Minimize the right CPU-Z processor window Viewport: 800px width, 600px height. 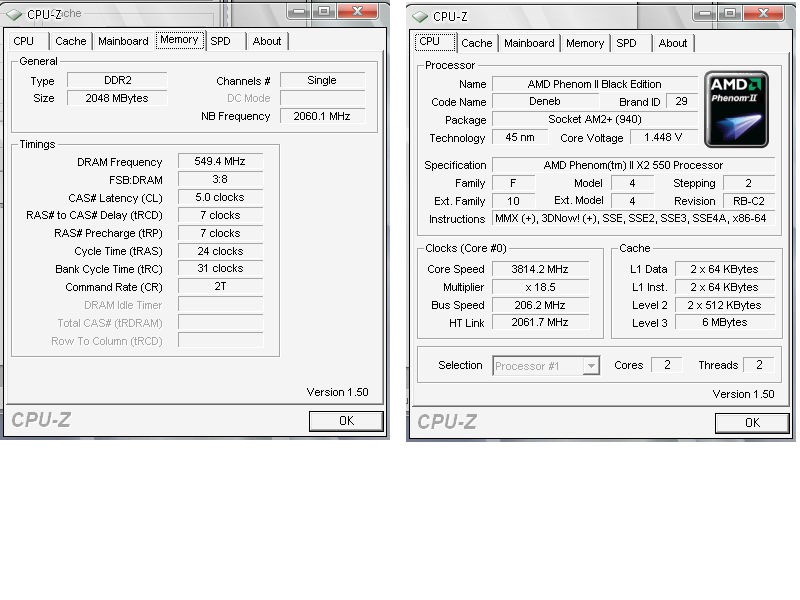[x=706, y=13]
